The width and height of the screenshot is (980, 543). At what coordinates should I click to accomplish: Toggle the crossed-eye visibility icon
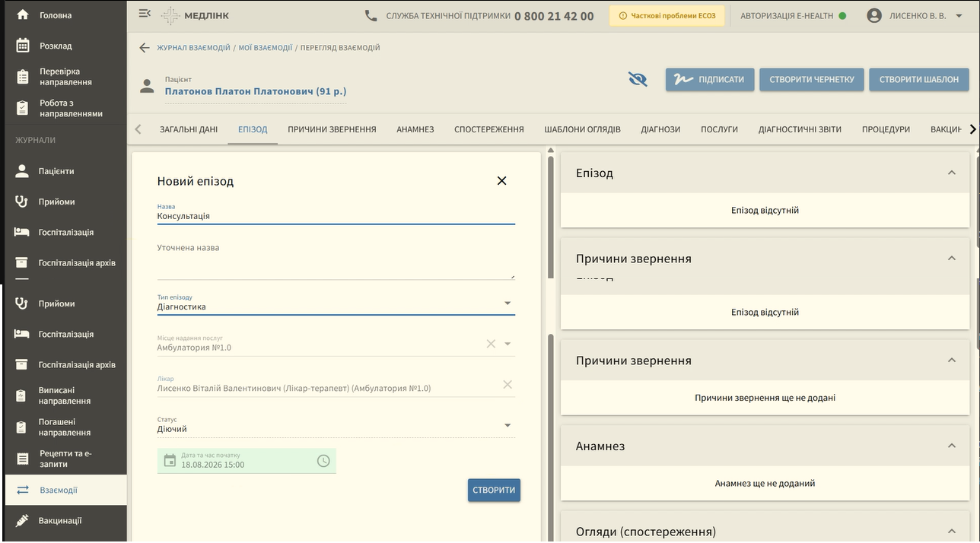(638, 79)
